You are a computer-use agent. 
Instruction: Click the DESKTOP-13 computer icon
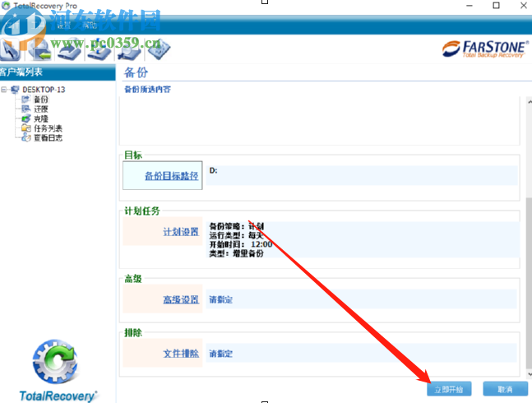[x=15, y=90]
